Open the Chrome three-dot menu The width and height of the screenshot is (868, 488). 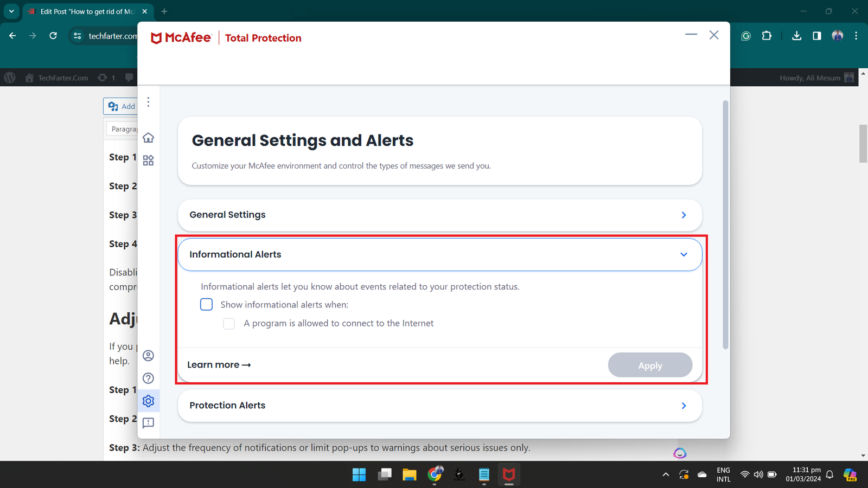(x=856, y=36)
